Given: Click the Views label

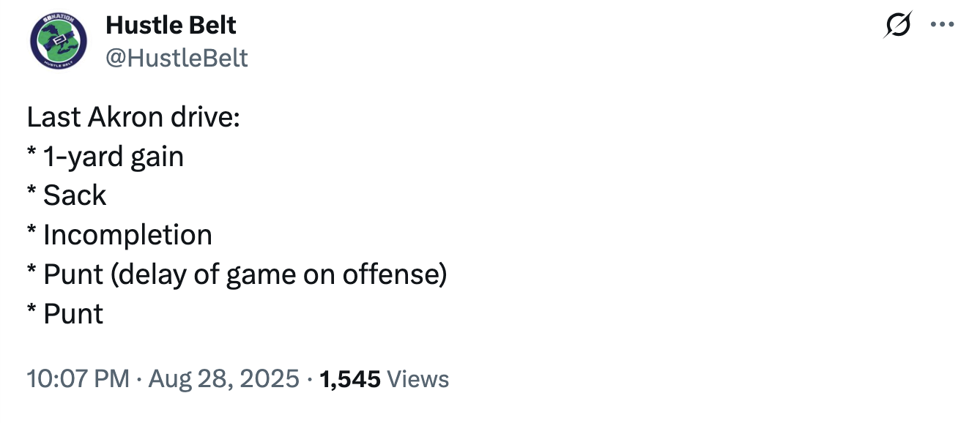Looking at the screenshot, I should (x=417, y=378).
